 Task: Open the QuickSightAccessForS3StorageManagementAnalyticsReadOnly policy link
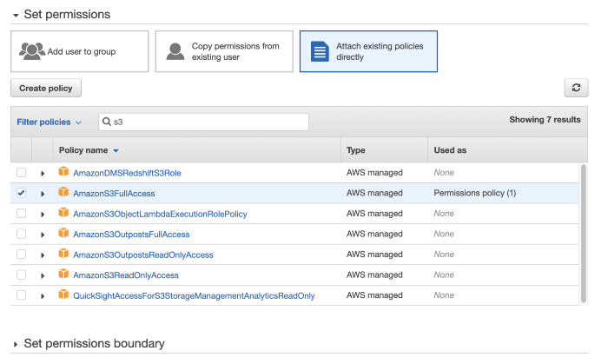(194, 295)
